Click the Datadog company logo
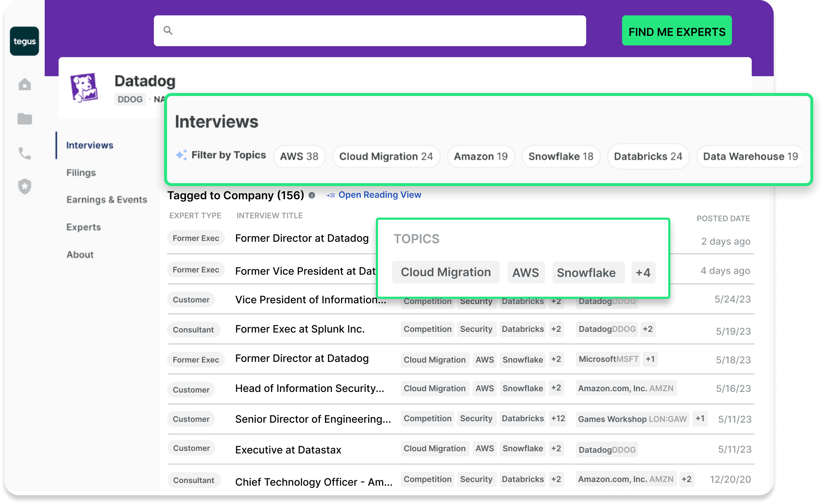Viewport: 825px width, 504px height. 84,87
